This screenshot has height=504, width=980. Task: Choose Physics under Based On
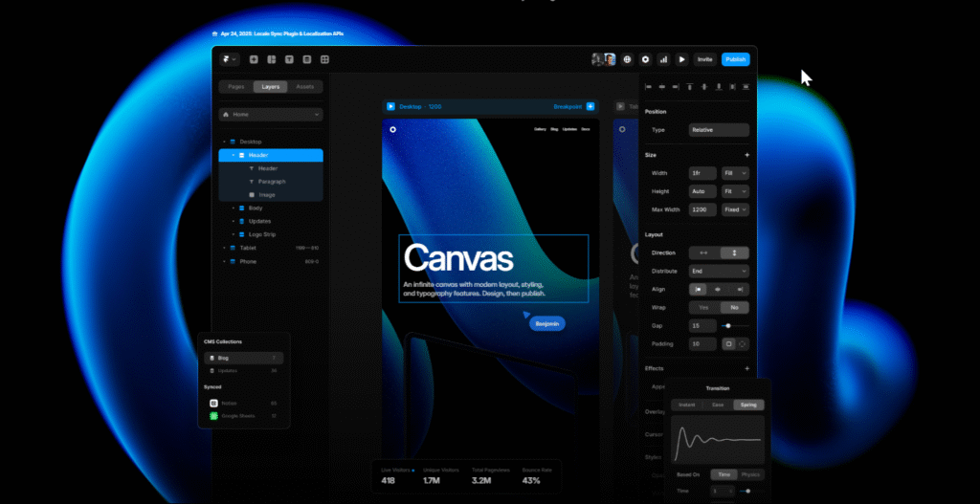[751, 474]
